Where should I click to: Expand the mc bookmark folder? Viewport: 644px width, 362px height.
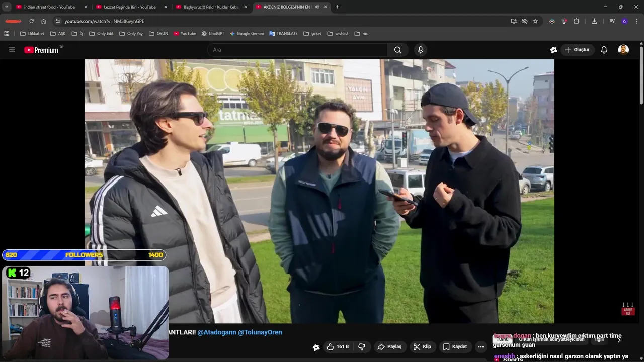pos(361,34)
